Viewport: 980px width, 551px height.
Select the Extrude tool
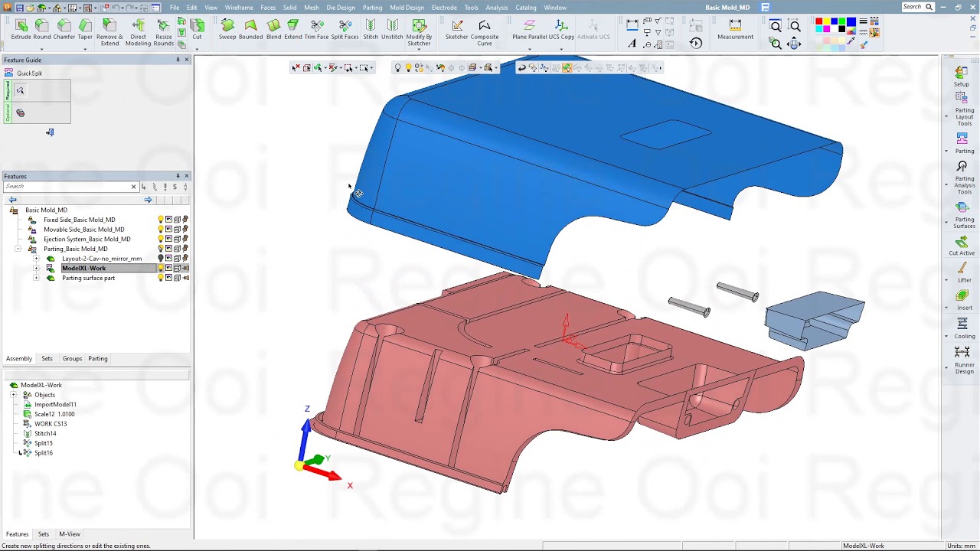coord(21,31)
